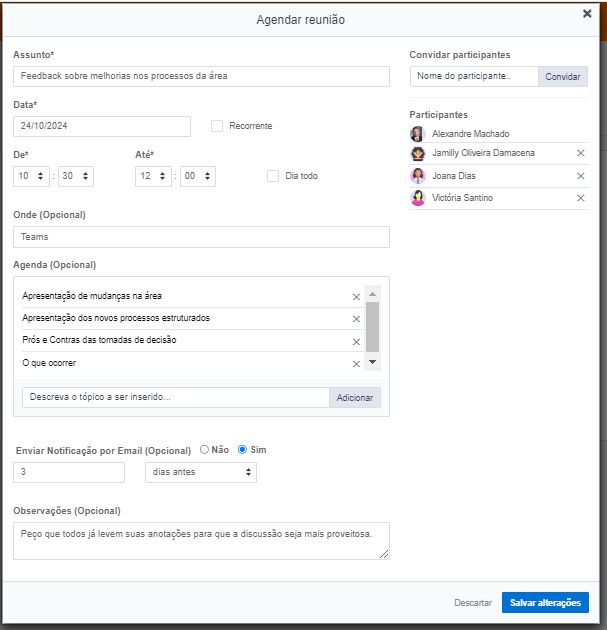The width and height of the screenshot is (607, 630).
Task: Click the Descartar link
Action: pos(472,603)
